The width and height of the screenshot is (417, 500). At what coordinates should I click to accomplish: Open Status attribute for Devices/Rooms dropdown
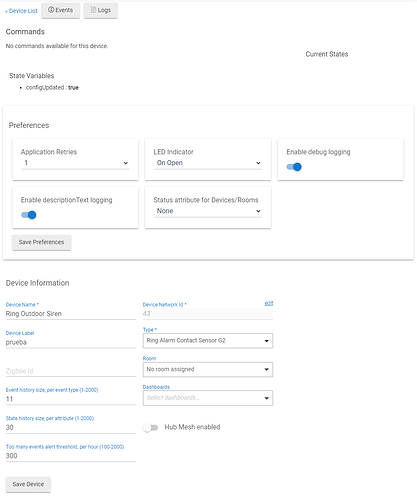coord(208,211)
